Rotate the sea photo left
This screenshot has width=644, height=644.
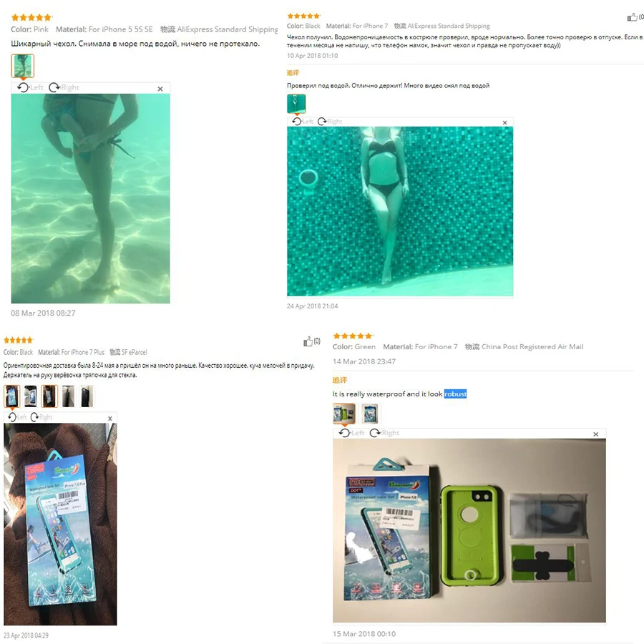pyautogui.click(x=30, y=87)
